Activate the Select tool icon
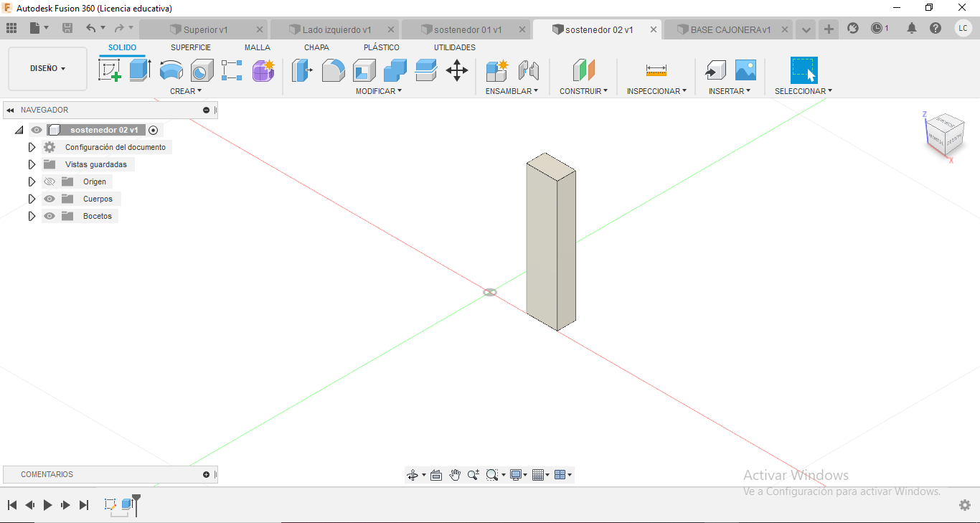 [x=804, y=70]
